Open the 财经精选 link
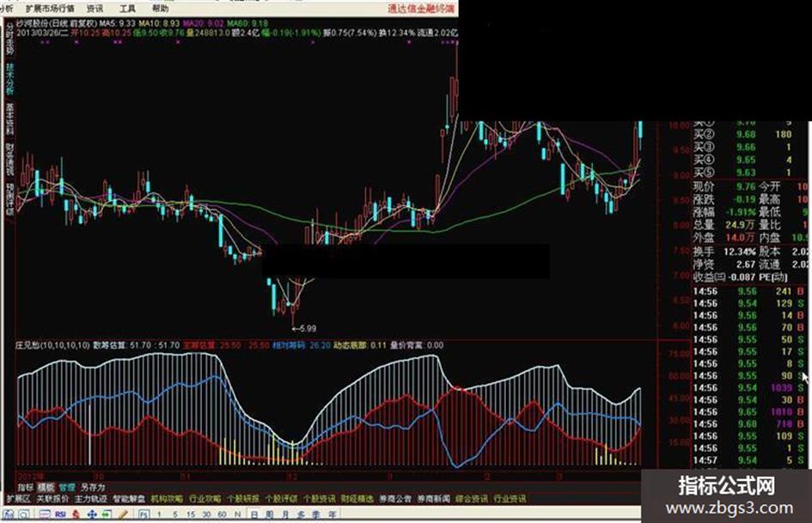This screenshot has height=523, width=812. pyautogui.click(x=357, y=499)
